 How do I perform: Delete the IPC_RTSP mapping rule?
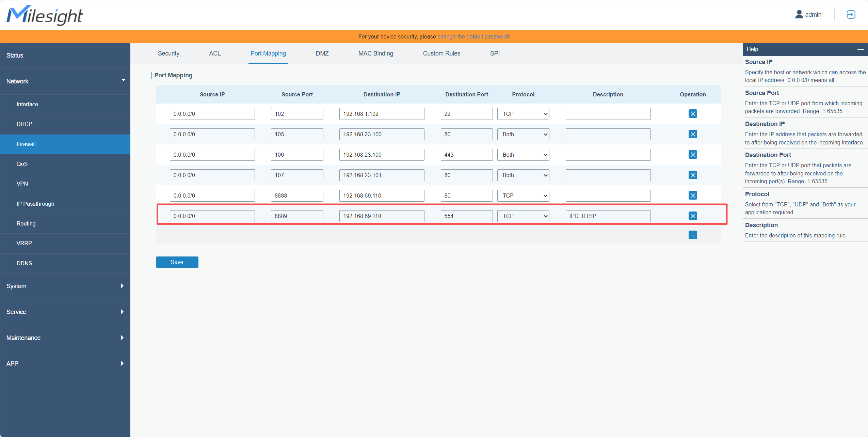point(692,216)
